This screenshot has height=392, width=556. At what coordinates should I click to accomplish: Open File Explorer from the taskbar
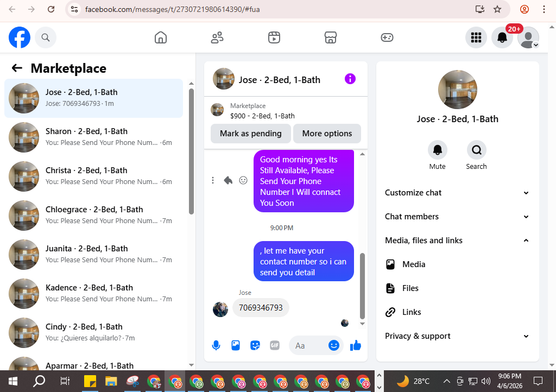(x=111, y=381)
